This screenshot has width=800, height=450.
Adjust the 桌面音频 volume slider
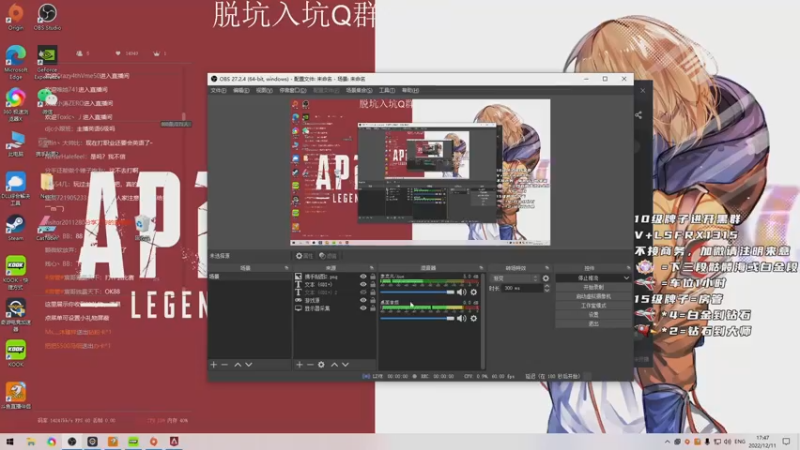tap(417, 318)
